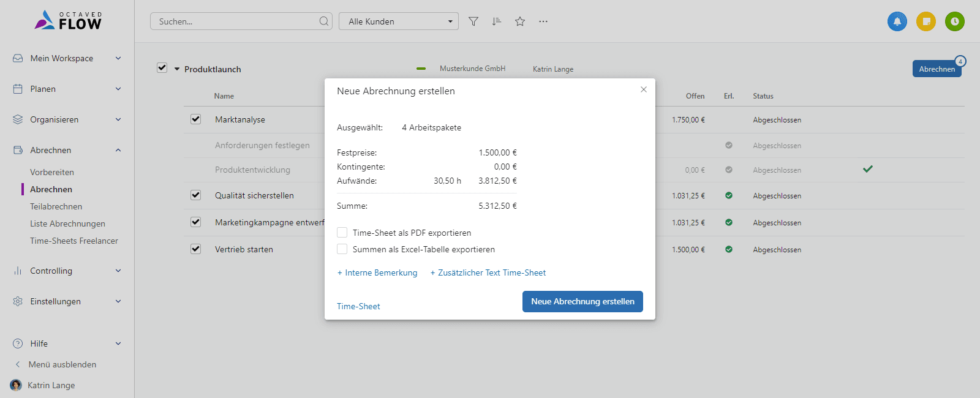Enable Summen als Excel-Tabelle exportieren
The width and height of the screenshot is (980, 398).
click(x=342, y=249)
